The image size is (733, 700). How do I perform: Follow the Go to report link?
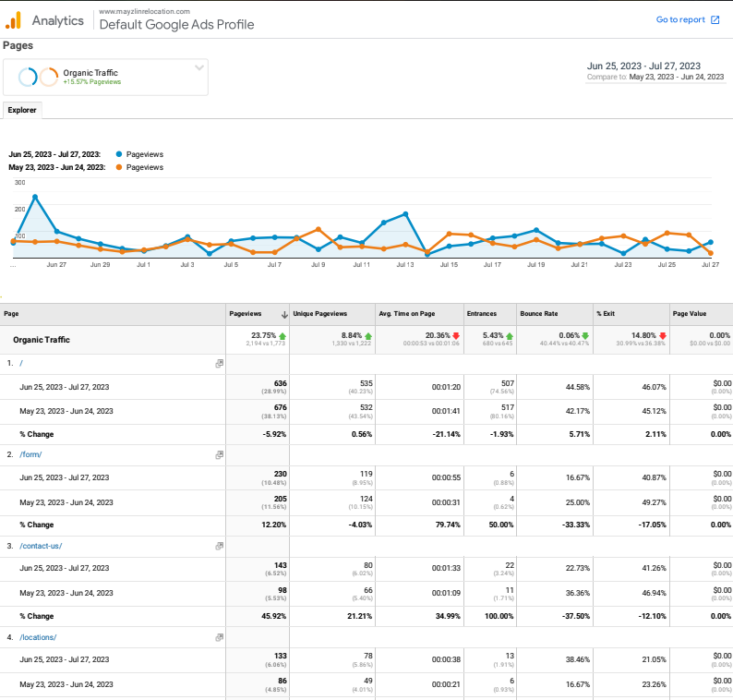[680, 19]
